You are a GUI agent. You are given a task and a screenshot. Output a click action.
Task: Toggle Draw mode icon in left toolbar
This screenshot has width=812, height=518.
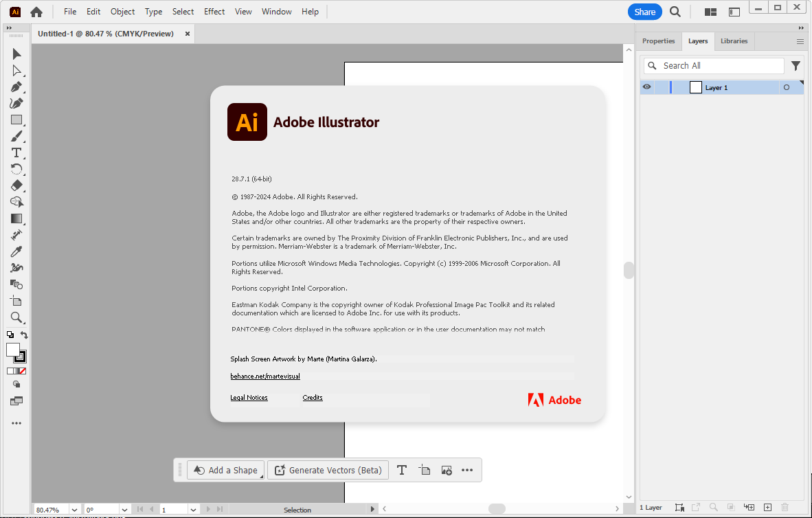pyautogui.click(x=16, y=384)
